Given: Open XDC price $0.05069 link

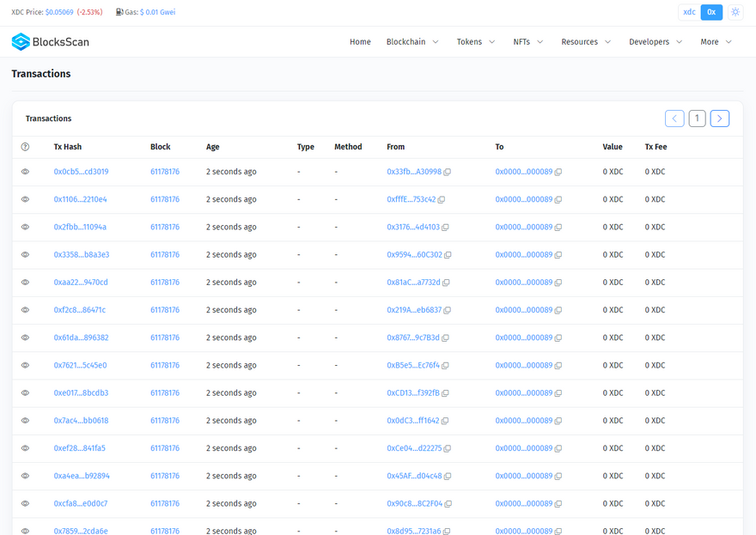Looking at the screenshot, I should 59,12.
